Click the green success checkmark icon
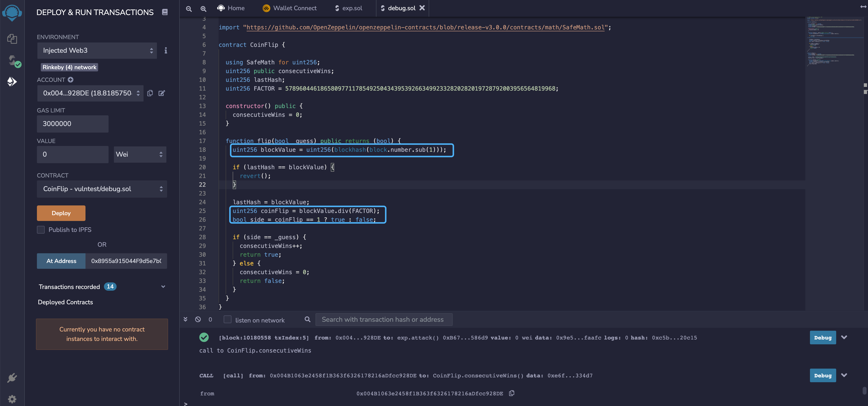868x406 pixels. click(204, 337)
